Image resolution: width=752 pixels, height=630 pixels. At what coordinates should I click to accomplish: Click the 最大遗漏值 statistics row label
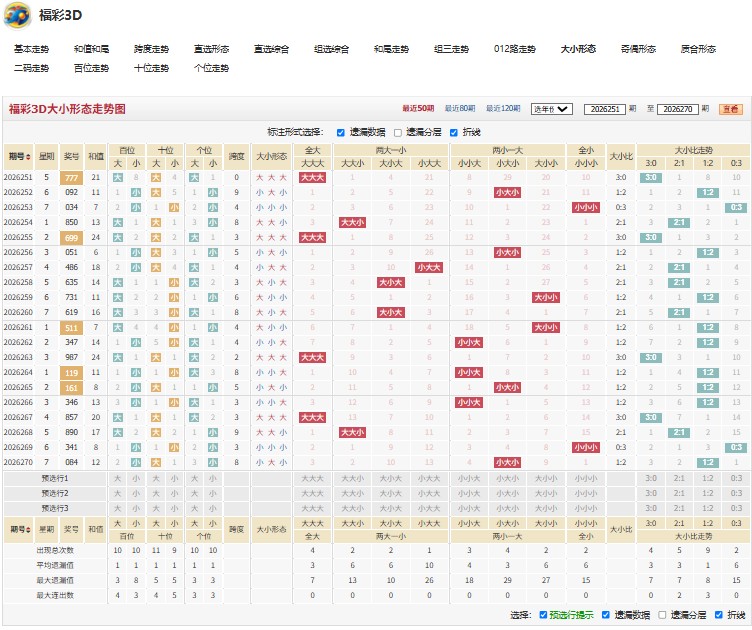55,581
